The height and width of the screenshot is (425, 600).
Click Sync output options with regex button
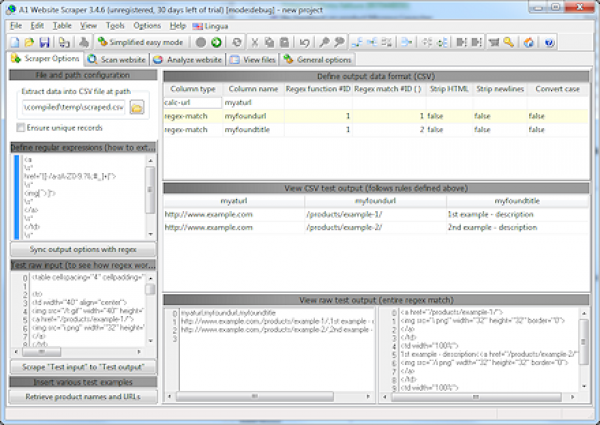[78, 249]
